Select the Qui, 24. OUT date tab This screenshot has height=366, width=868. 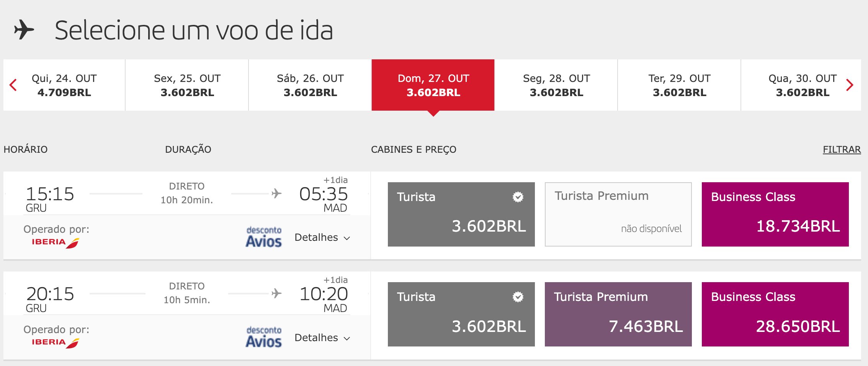(64, 85)
